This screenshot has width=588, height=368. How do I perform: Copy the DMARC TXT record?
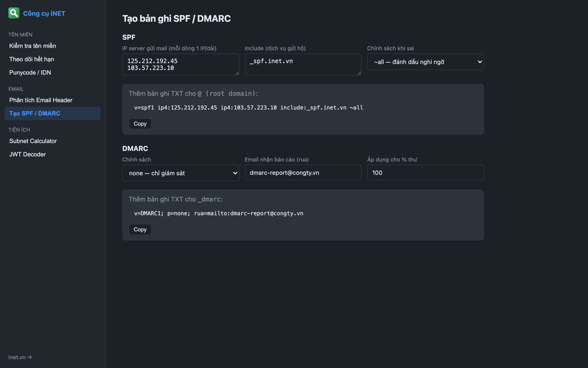(x=140, y=230)
